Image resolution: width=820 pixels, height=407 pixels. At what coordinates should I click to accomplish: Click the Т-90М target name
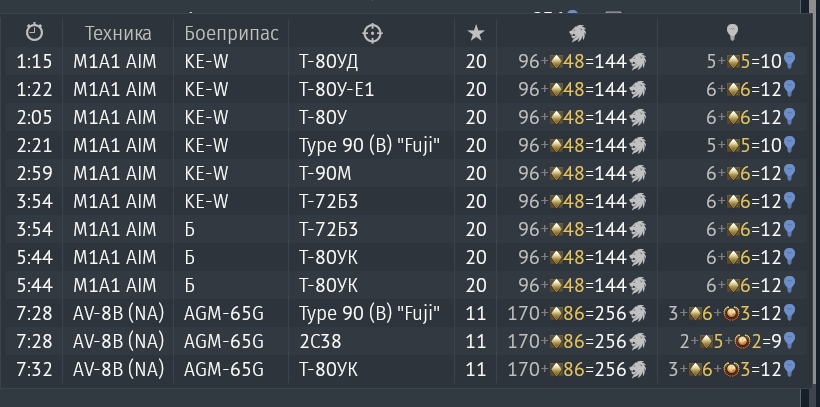(325, 174)
